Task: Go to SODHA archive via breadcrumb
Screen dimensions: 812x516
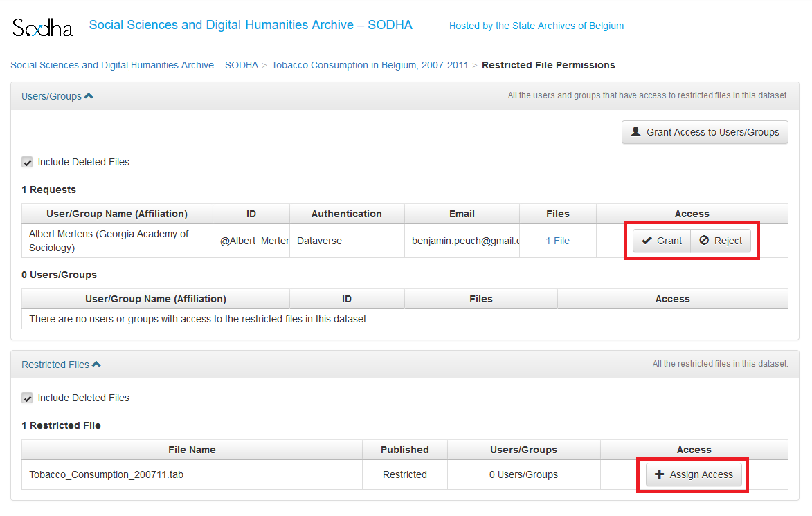Action: tap(134, 65)
